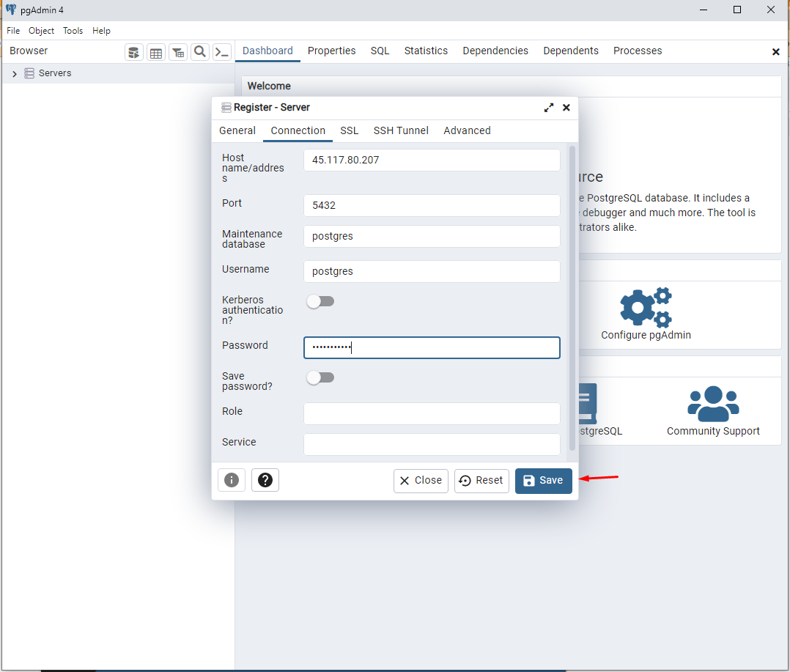Click the Community Support link
This screenshot has height=672, width=790.
click(713, 431)
